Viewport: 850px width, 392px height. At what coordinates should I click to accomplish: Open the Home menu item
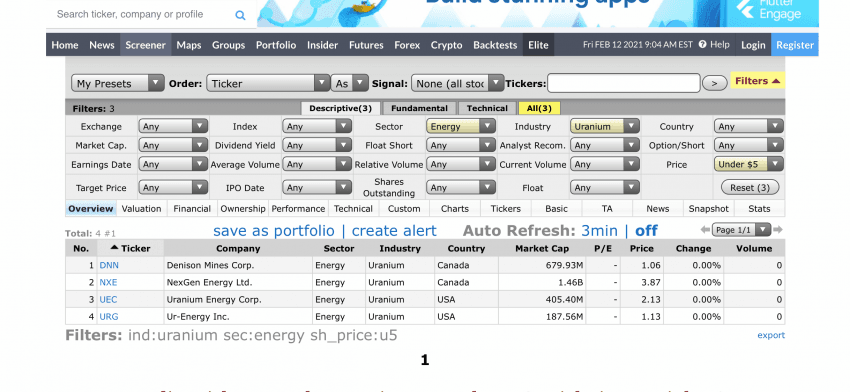point(65,45)
